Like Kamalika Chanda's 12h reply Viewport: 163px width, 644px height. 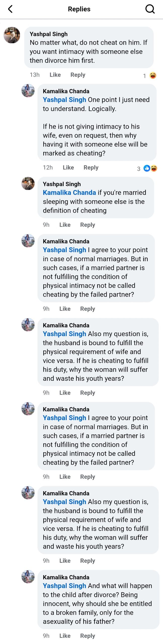tap(68, 168)
